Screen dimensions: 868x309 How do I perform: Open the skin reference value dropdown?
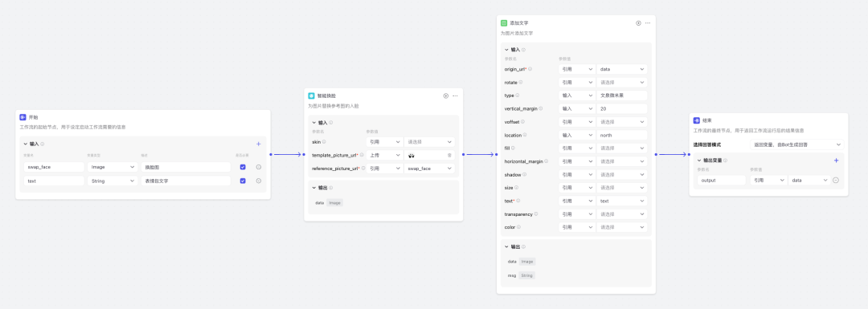click(429, 142)
